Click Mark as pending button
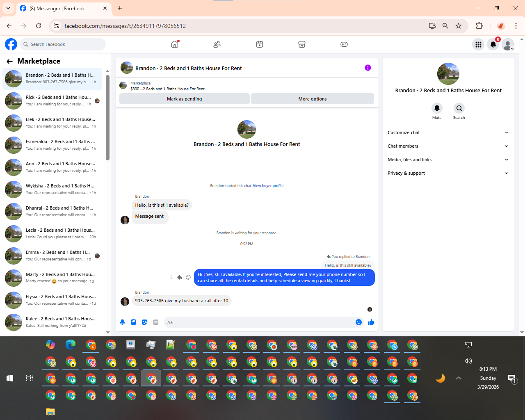Viewport: 525px width, 420px height. click(x=184, y=99)
